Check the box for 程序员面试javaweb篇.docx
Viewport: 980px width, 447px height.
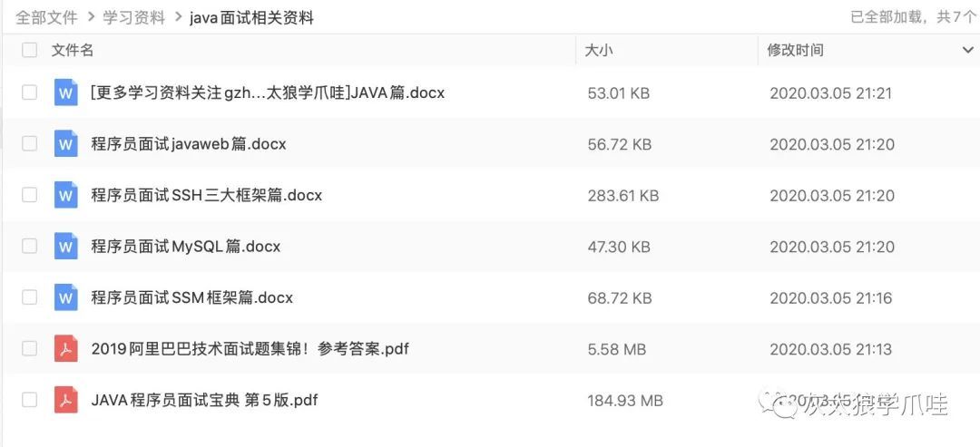click(x=29, y=144)
